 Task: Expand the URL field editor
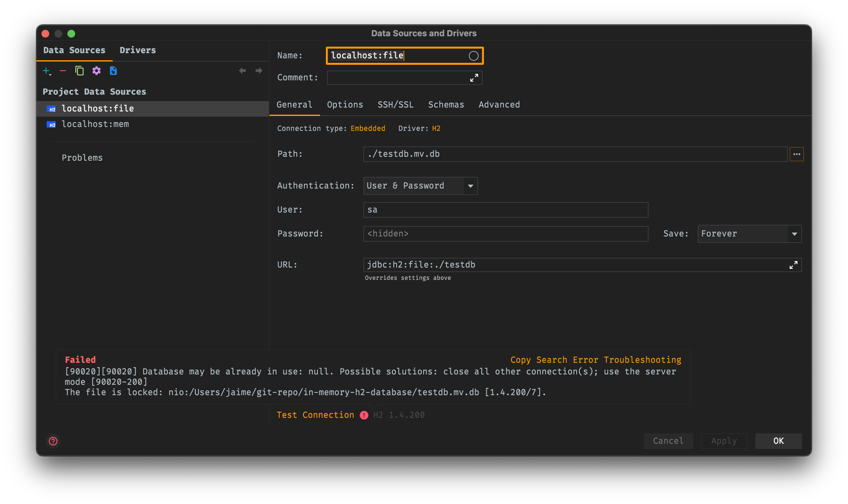point(793,265)
